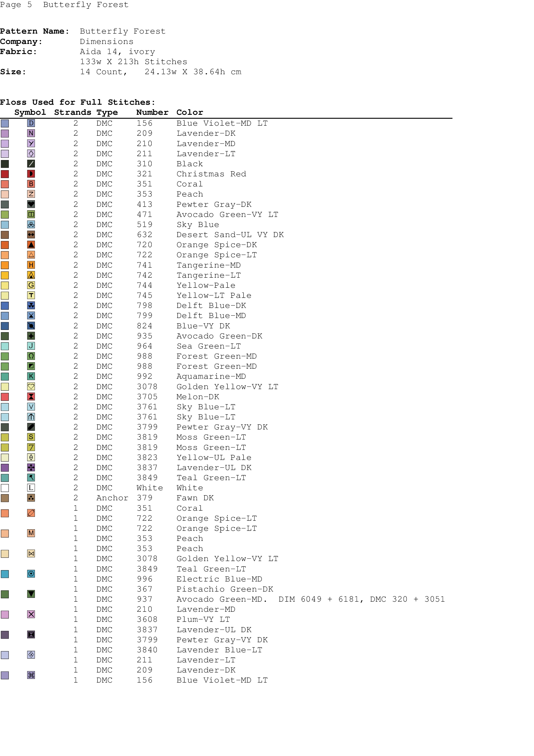Select the 'B' symbol beside Coral 351
The width and height of the screenshot is (534, 756).
pyautogui.click(x=31, y=184)
